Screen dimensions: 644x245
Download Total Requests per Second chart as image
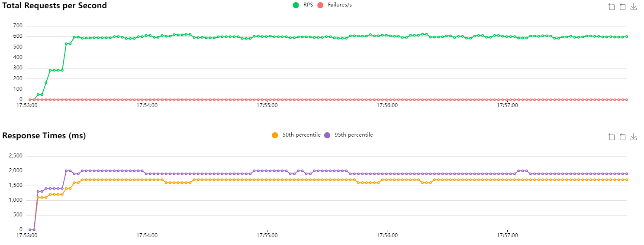pyautogui.click(x=634, y=7)
